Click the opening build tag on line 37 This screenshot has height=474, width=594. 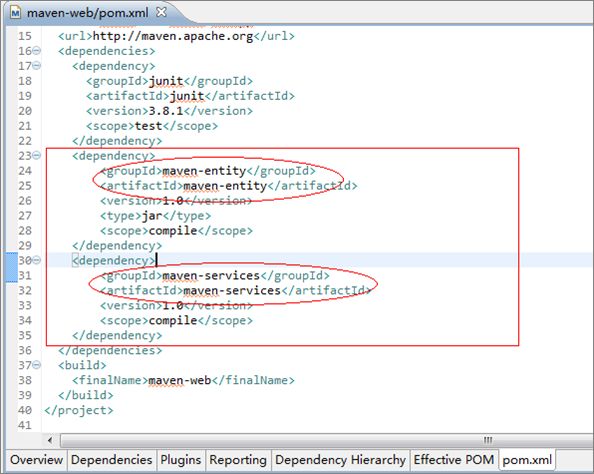82,365
